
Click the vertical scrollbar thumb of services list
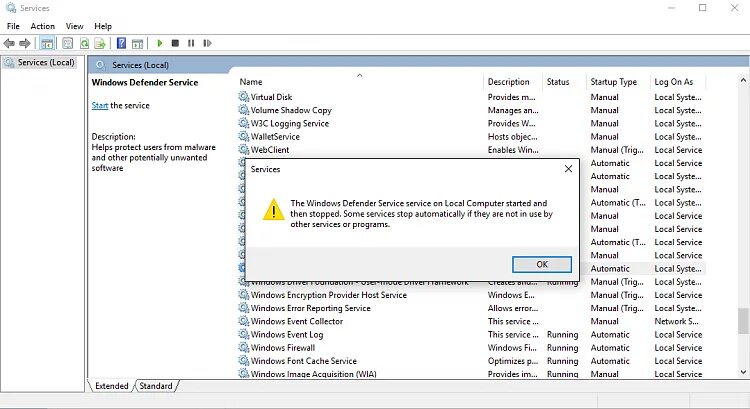click(743, 321)
